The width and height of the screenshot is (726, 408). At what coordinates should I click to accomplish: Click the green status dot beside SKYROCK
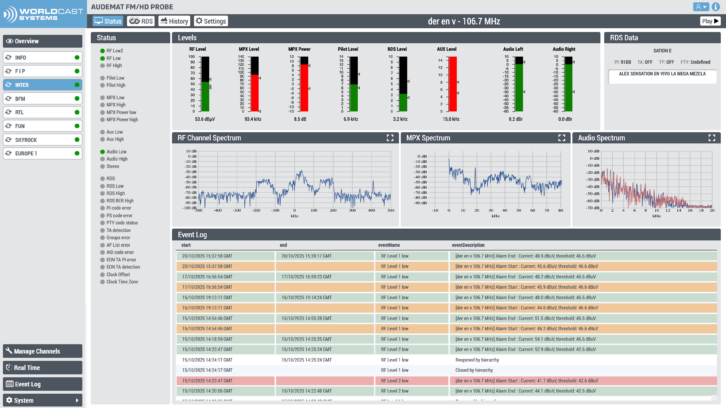coord(76,140)
